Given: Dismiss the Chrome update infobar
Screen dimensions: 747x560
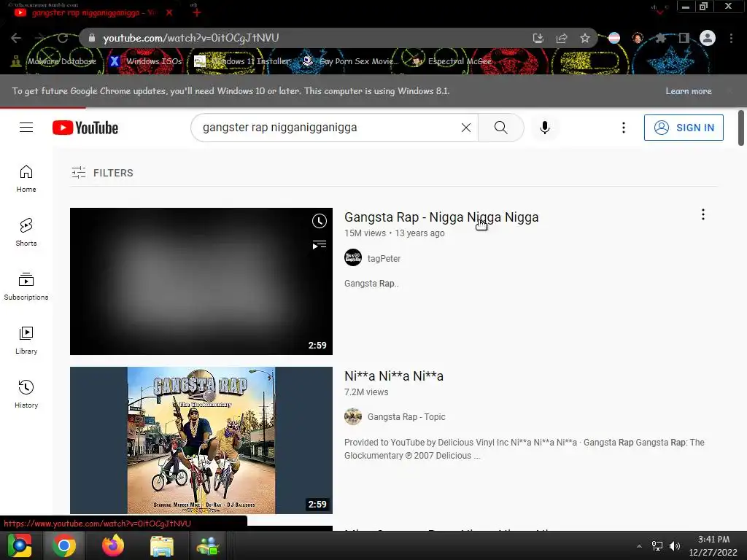Looking at the screenshot, I should coord(729,91).
